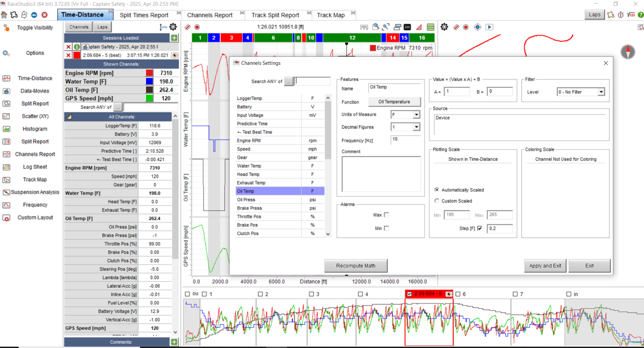Click the A value input field
The height and width of the screenshot is (348, 644).
pyautogui.click(x=456, y=92)
